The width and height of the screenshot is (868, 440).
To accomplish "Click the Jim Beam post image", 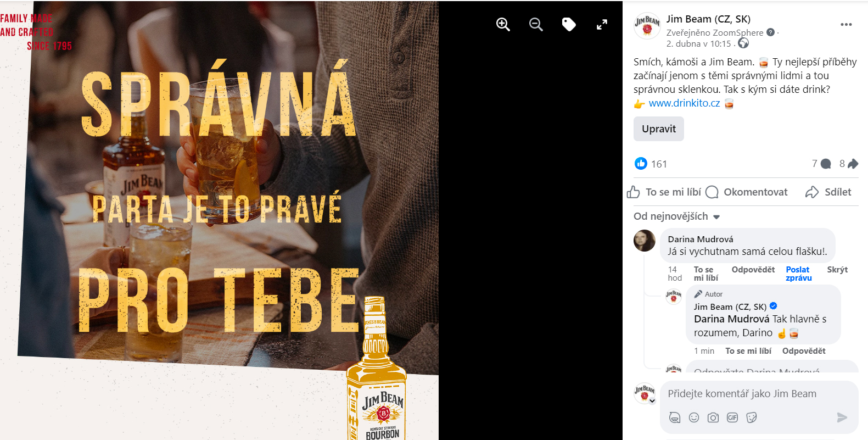I will click(x=219, y=220).
